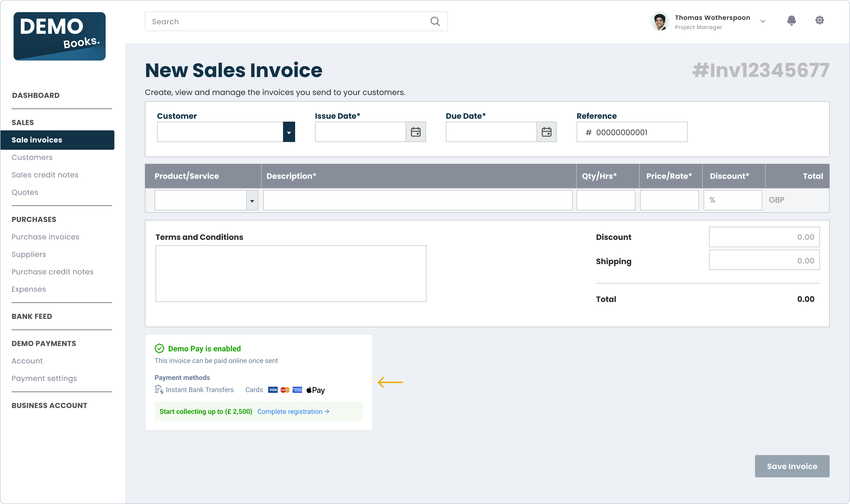Open Demo Payments Account page
This screenshot has height=504, width=850.
(27, 361)
